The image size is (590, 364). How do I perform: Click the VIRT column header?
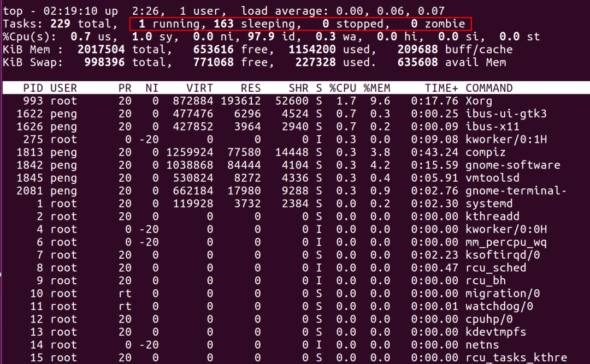coord(199,88)
